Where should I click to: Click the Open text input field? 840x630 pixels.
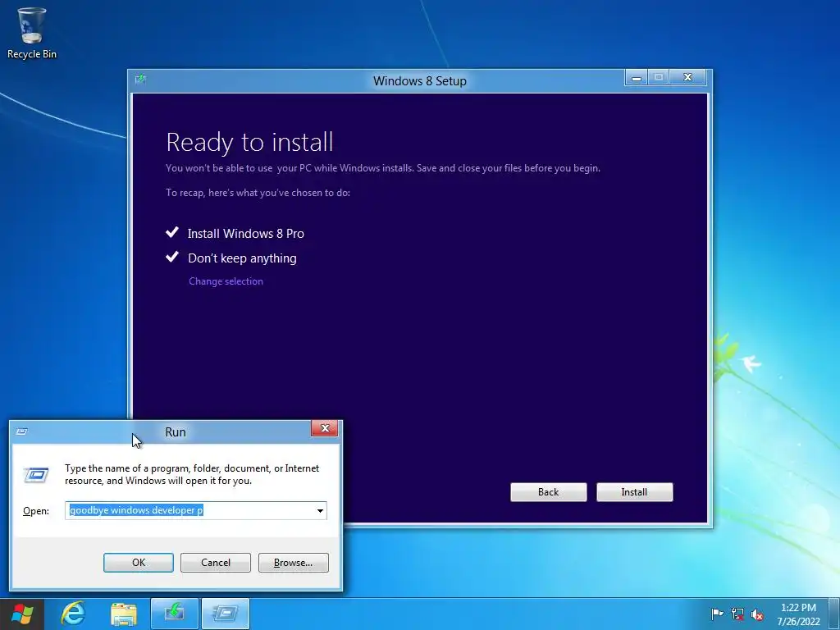pyautogui.click(x=195, y=510)
